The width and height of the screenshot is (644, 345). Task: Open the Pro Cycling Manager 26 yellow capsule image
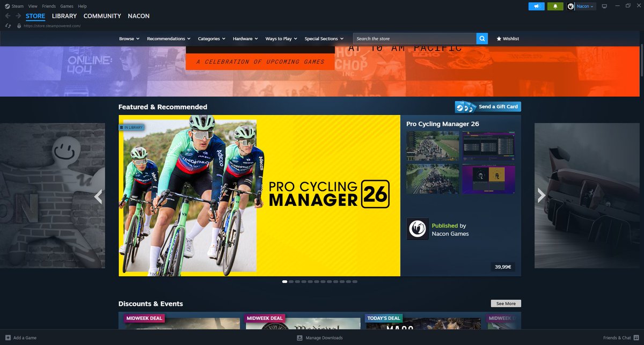(260, 196)
